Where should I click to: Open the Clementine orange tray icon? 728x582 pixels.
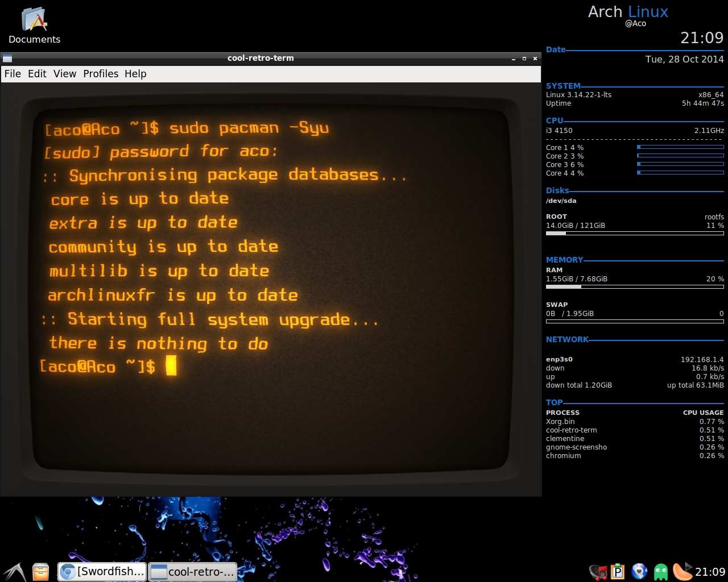click(x=682, y=571)
